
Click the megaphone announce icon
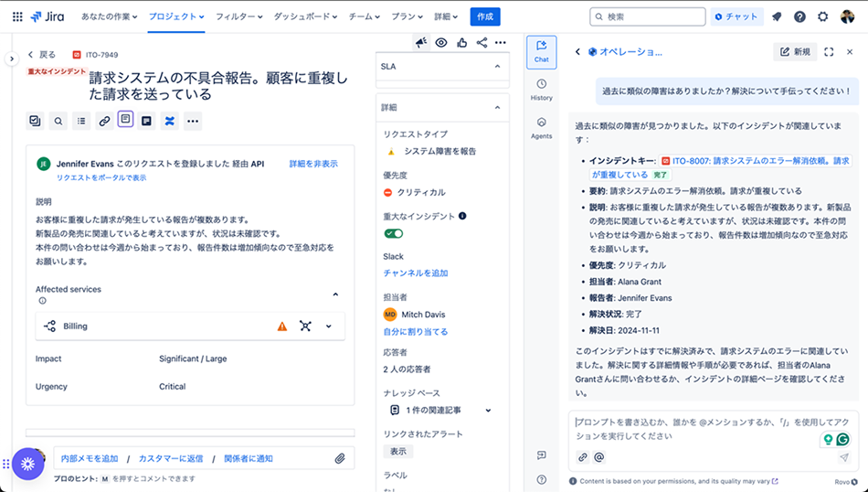click(421, 43)
